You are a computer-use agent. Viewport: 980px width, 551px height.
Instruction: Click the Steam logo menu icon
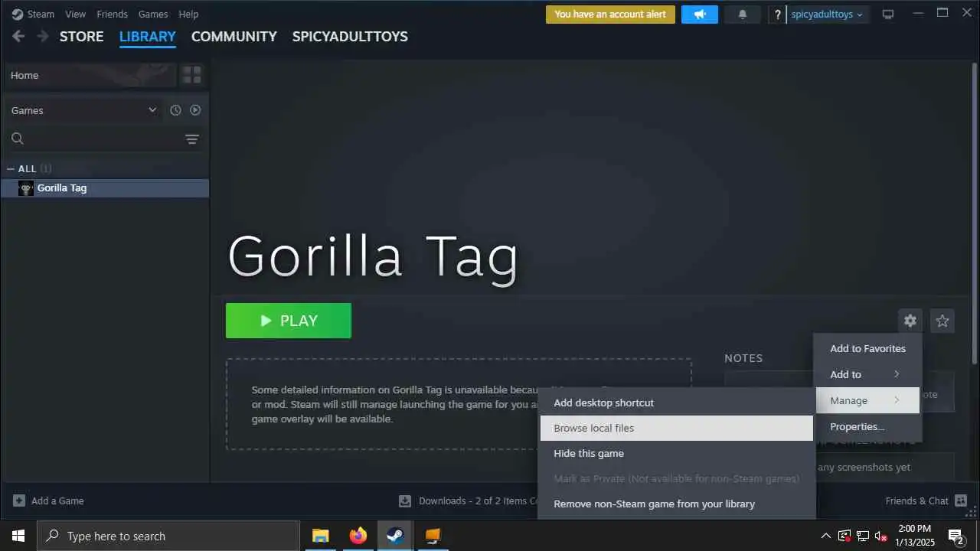tap(18, 14)
